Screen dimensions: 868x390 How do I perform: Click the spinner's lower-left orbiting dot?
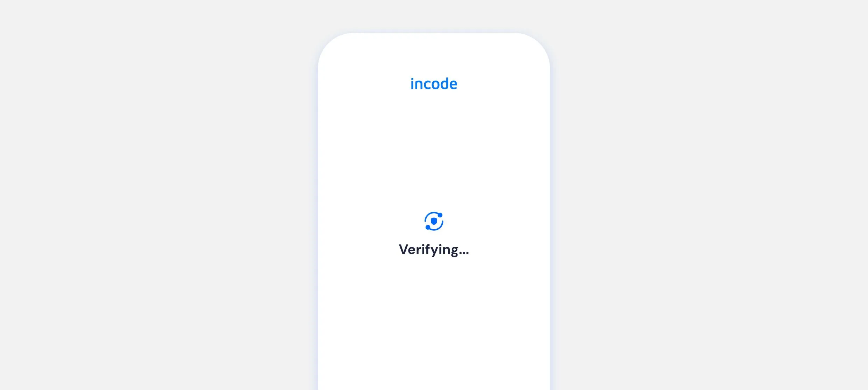point(428,228)
